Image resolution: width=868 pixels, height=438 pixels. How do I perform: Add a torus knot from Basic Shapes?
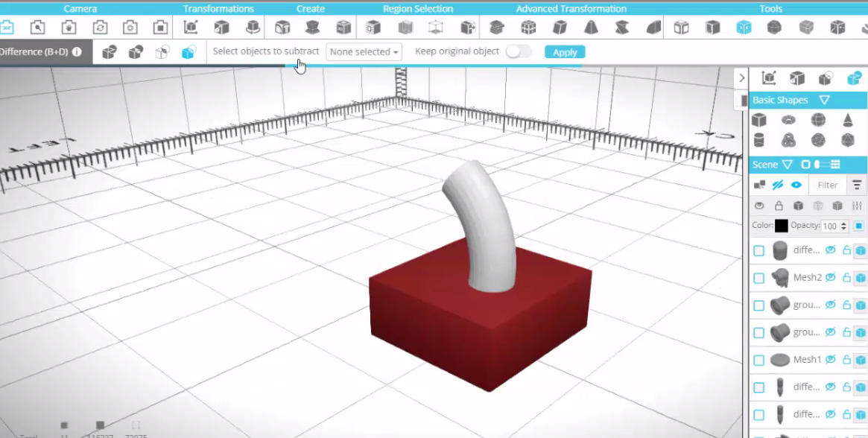788,140
